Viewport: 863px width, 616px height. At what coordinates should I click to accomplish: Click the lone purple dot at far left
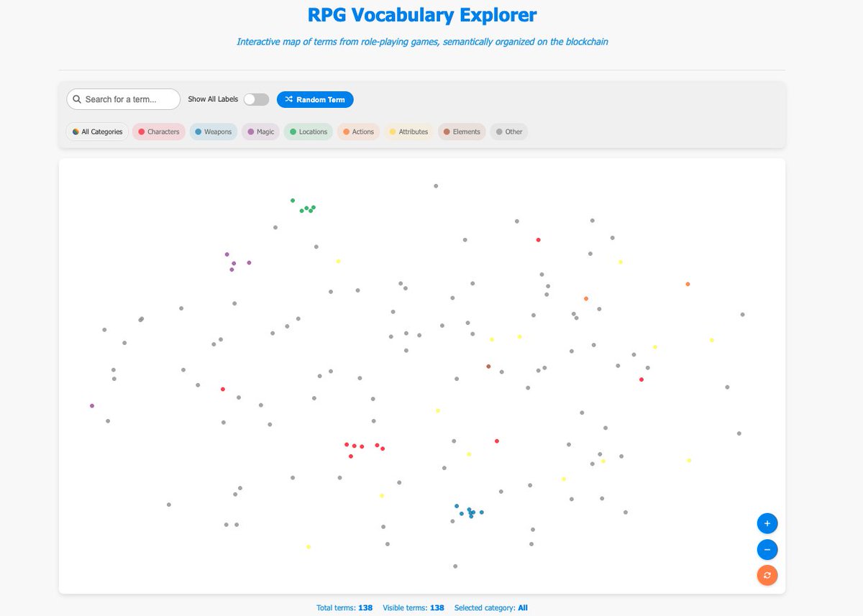pos(92,406)
